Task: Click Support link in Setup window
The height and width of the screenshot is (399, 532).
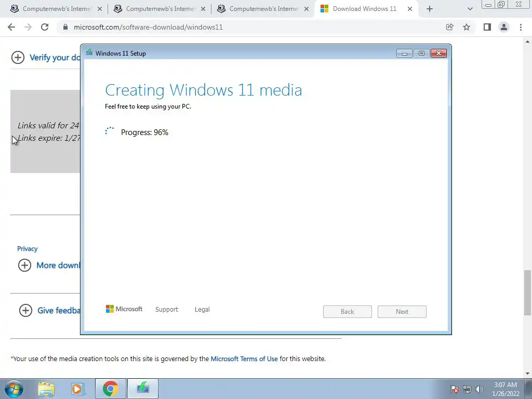Action: pos(167,310)
